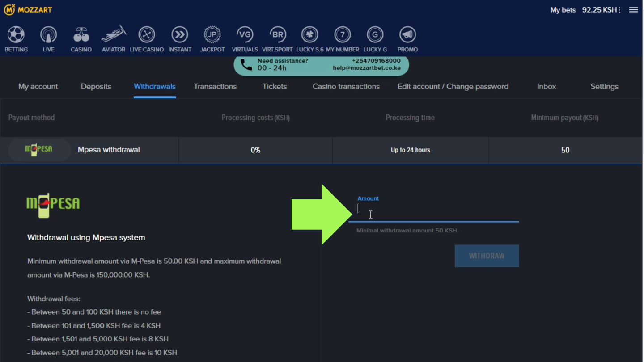Open the hamburger menu
The width and height of the screenshot is (644, 362).
[633, 10]
